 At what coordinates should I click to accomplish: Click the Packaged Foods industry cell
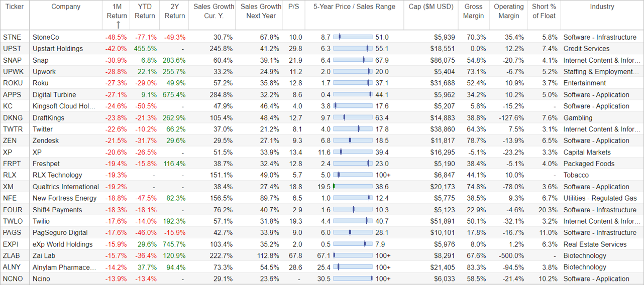589,164
